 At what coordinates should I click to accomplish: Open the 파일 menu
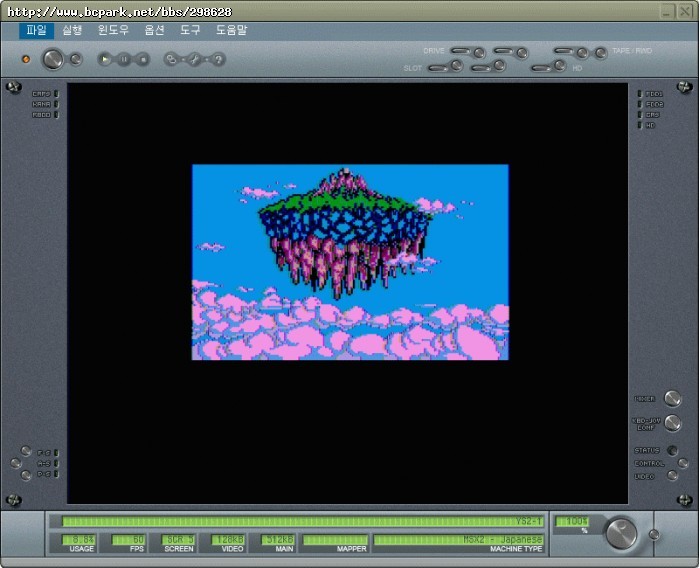[37, 30]
